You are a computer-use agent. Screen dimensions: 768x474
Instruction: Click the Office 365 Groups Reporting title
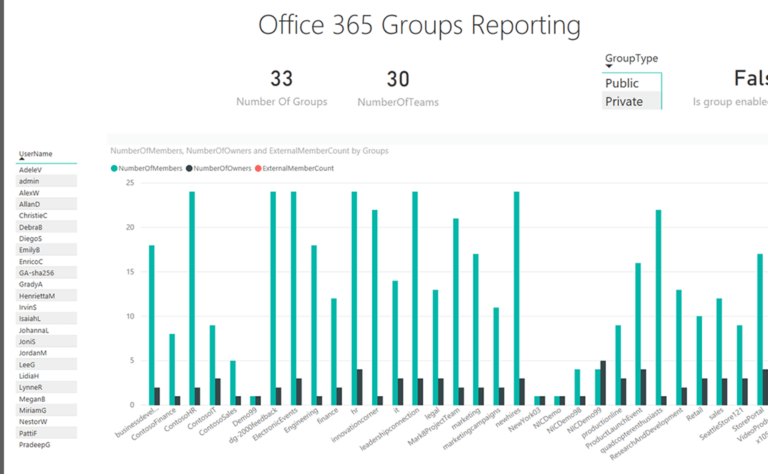(419, 25)
